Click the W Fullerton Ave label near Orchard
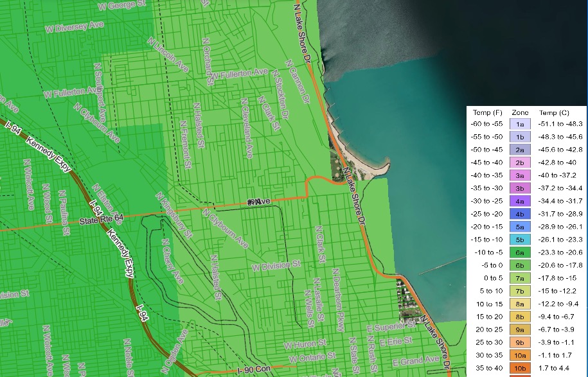 pyautogui.click(x=240, y=73)
